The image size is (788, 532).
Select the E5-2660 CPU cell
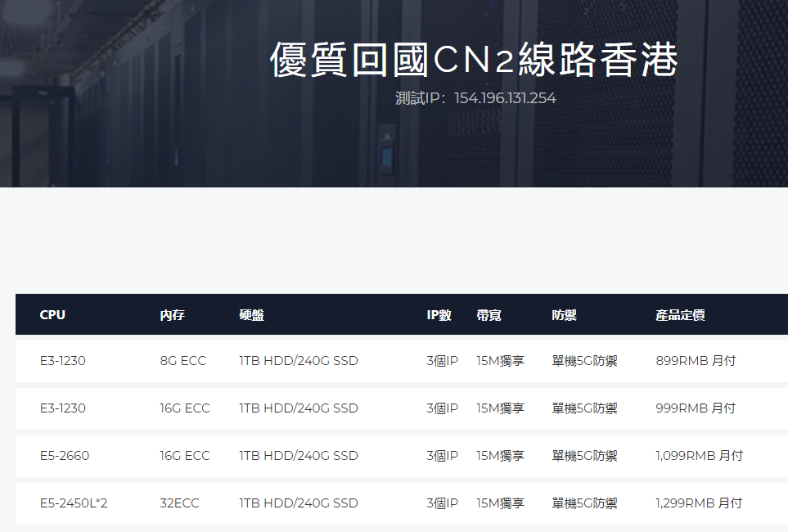click(65, 456)
